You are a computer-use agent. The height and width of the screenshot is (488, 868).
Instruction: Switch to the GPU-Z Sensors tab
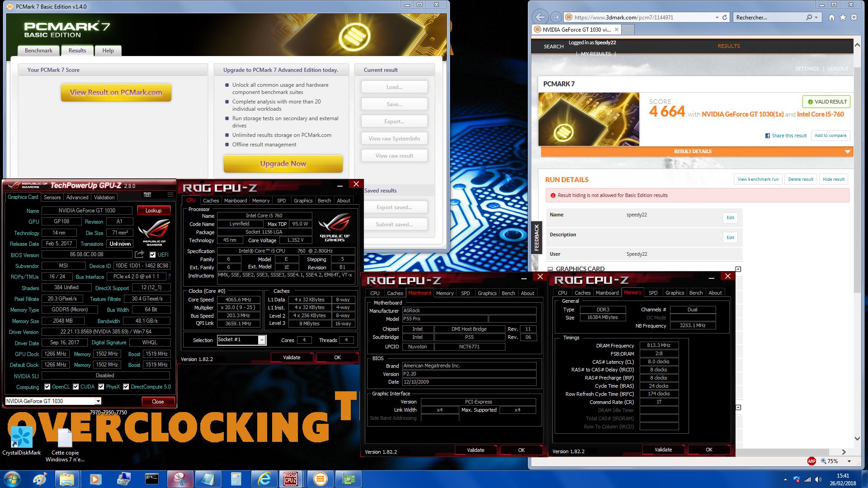pyautogui.click(x=52, y=197)
